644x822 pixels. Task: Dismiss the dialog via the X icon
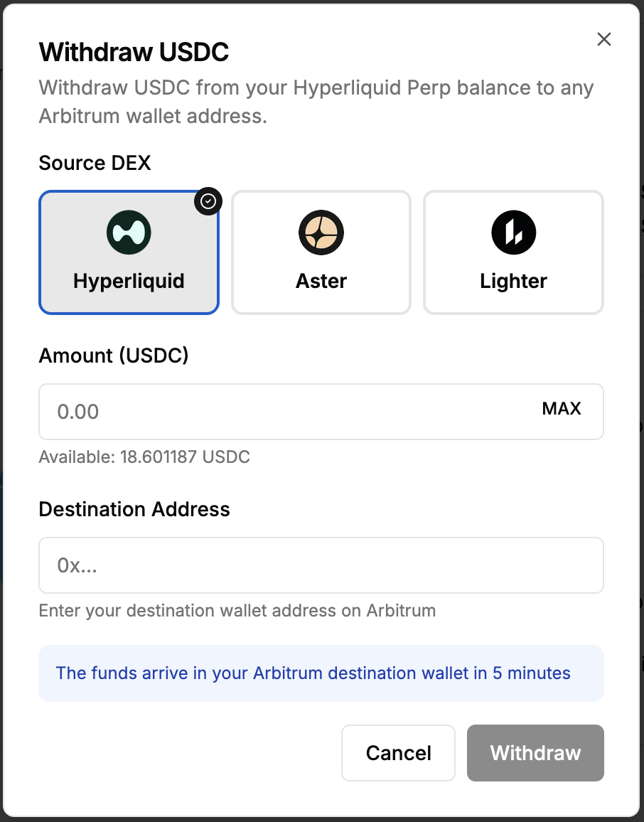coord(603,39)
